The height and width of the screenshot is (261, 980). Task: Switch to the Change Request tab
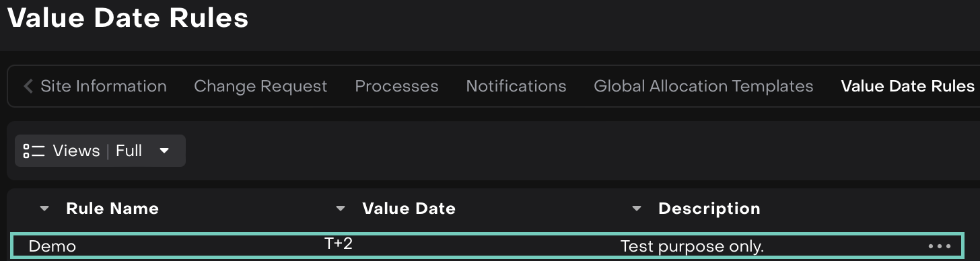[260, 86]
